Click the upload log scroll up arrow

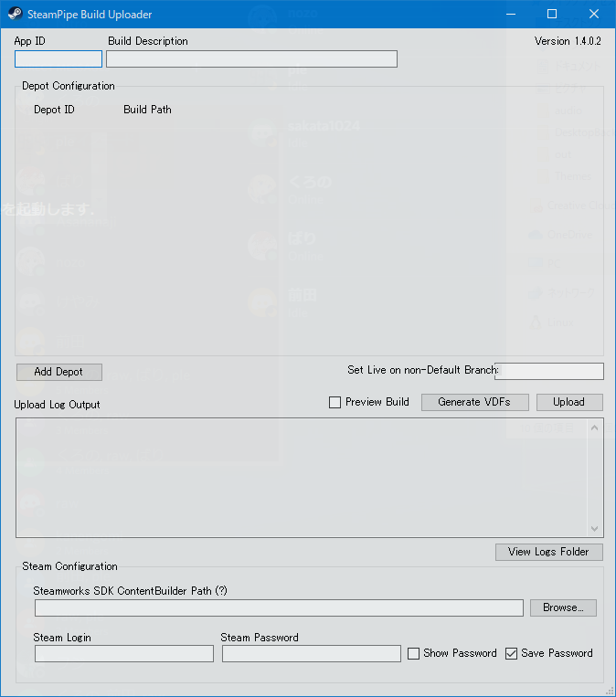(595, 428)
